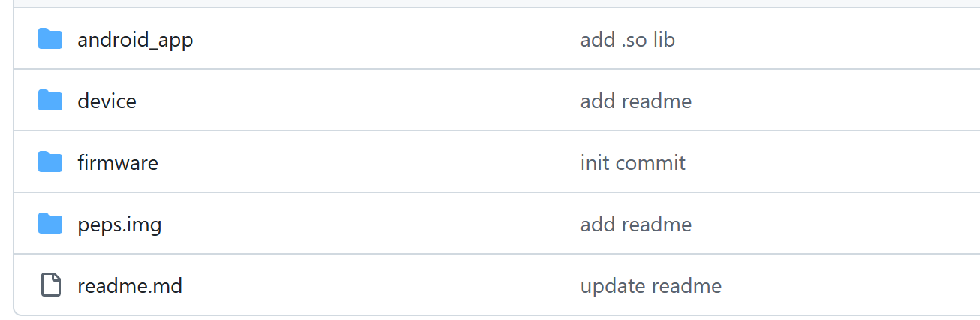The height and width of the screenshot is (320, 980).
Task: Open the device folder
Action: coord(107,101)
